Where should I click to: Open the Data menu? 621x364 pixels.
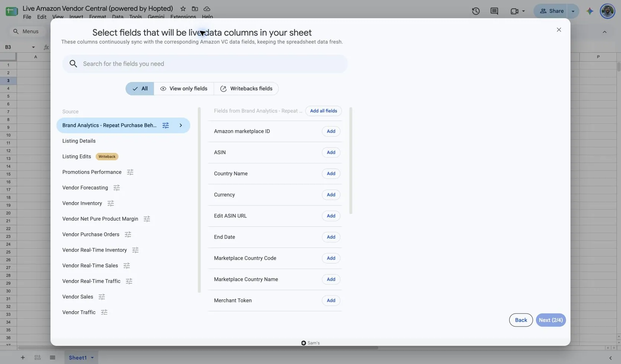click(118, 17)
